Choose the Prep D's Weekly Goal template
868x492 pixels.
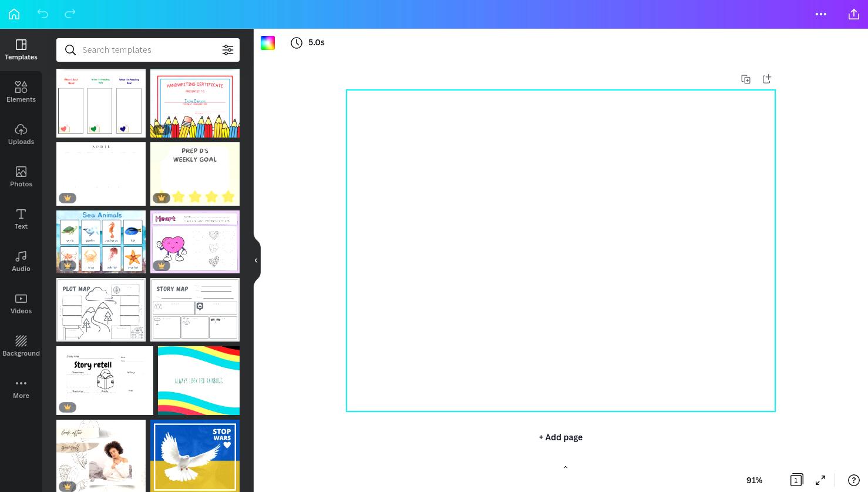(x=195, y=174)
